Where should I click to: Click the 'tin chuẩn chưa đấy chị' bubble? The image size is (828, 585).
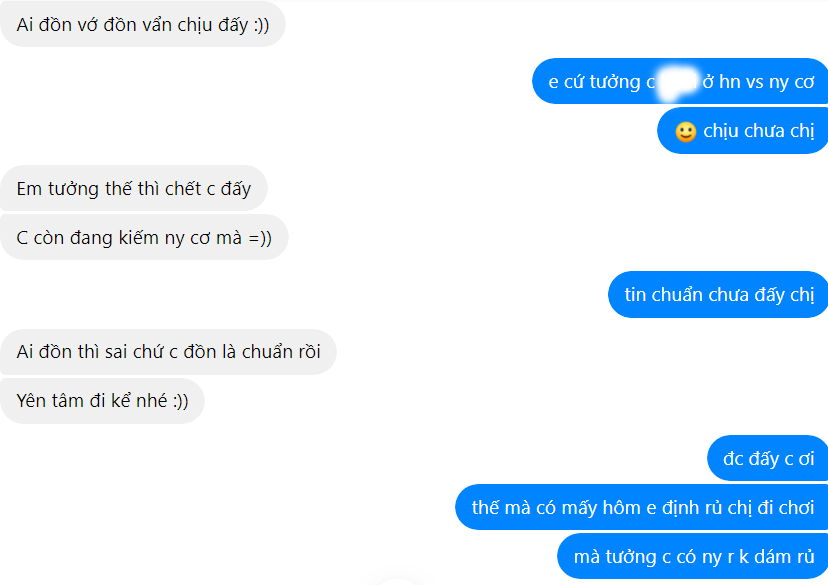pyautogui.click(x=718, y=295)
